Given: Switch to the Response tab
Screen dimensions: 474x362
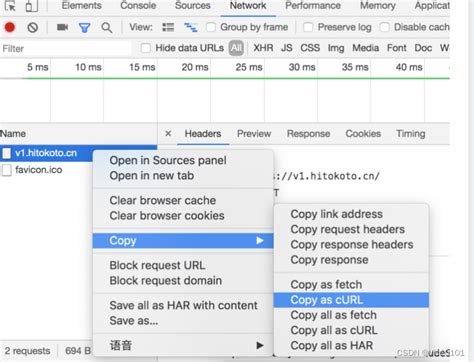Looking at the screenshot, I should [x=308, y=134].
